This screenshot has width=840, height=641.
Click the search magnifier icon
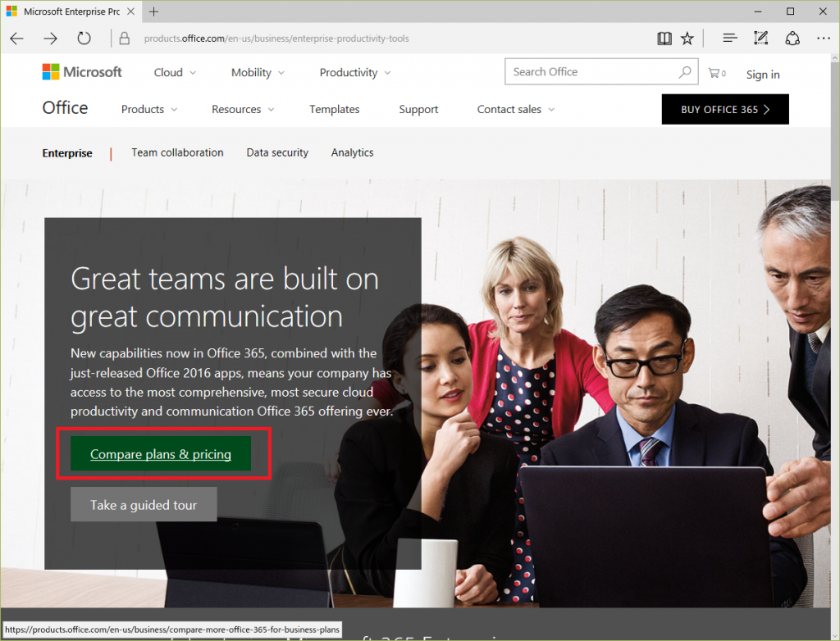coord(685,72)
